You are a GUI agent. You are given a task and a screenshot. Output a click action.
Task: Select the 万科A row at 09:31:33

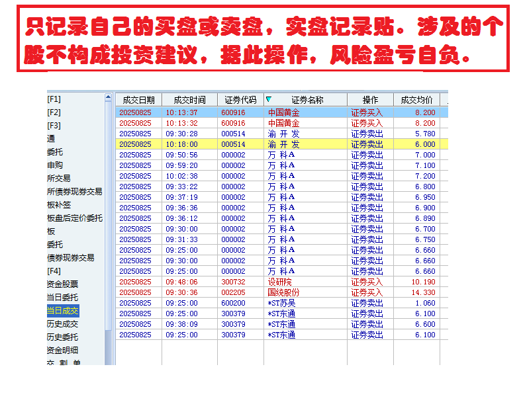tap(281, 239)
